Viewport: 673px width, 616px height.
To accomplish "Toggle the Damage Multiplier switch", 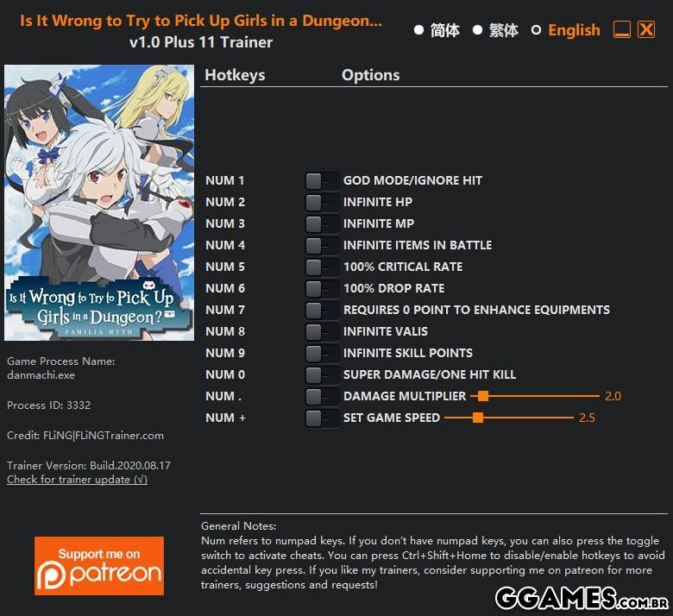I will tap(322, 397).
